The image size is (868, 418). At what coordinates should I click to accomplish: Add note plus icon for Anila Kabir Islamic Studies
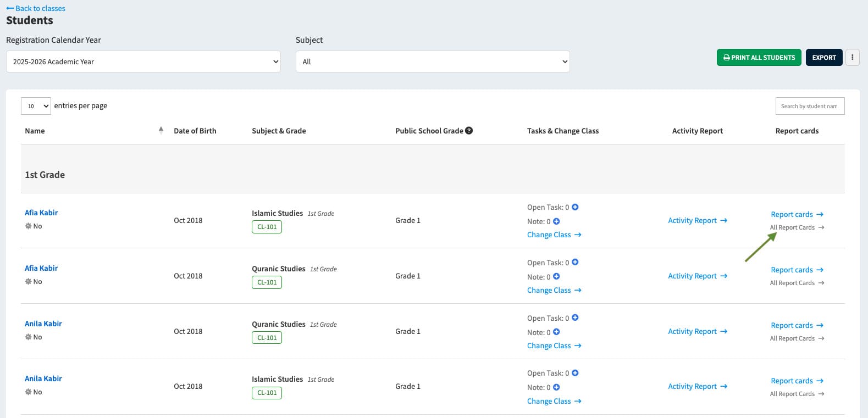tap(556, 387)
